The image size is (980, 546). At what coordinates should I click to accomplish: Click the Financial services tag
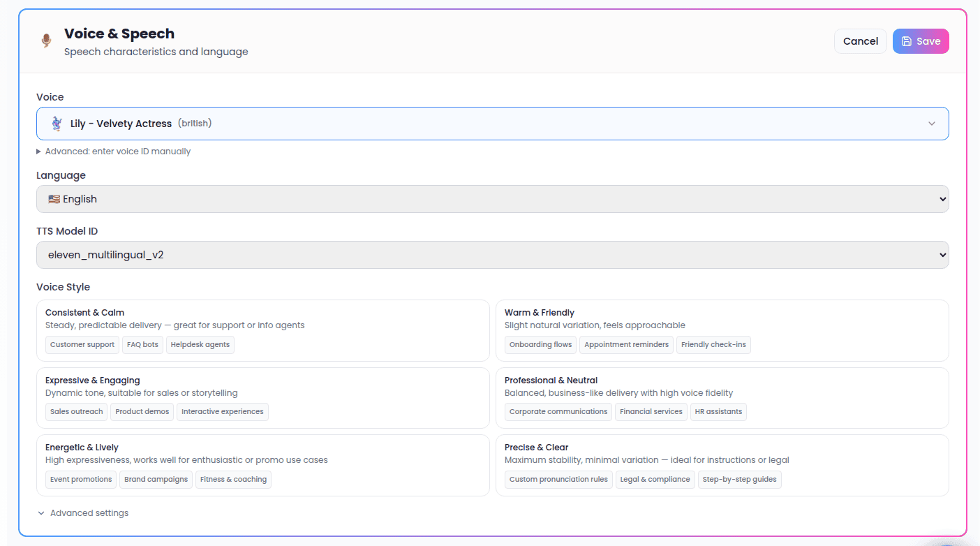point(651,412)
